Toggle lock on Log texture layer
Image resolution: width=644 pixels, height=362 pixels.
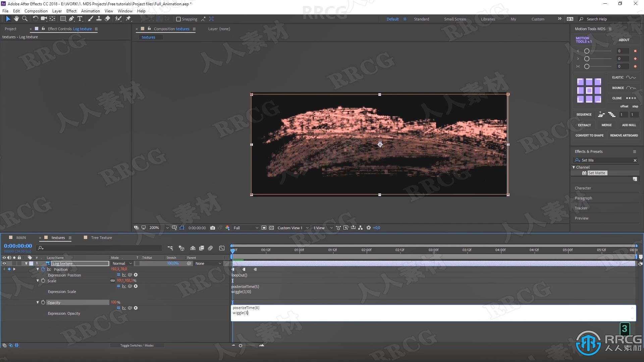[x=18, y=263]
